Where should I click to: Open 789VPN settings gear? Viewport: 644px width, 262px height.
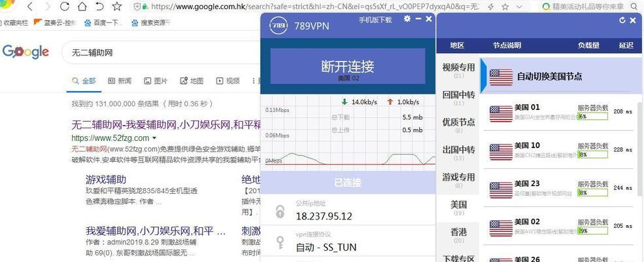coord(407,18)
